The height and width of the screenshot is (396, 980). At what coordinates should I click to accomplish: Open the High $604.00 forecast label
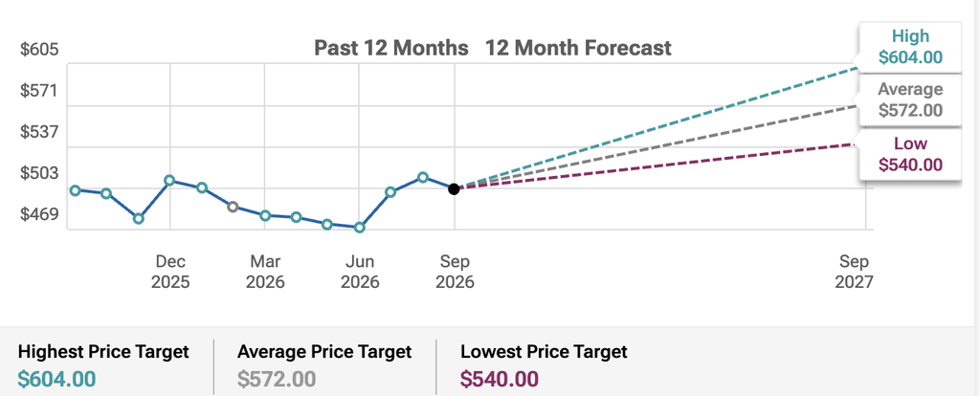pos(910,47)
